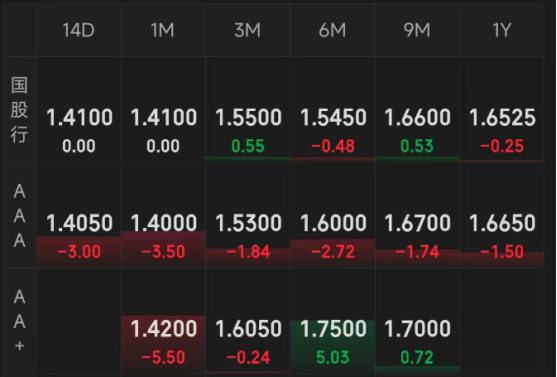
Task: Choose the 1Y column header
Action: pyautogui.click(x=502, y=30)
